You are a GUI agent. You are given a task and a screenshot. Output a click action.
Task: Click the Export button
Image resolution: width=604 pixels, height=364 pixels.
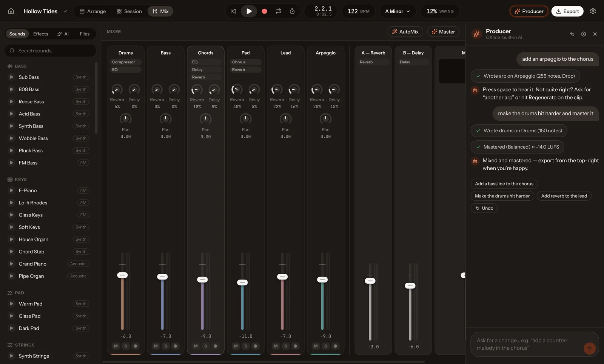pos(567,11)
